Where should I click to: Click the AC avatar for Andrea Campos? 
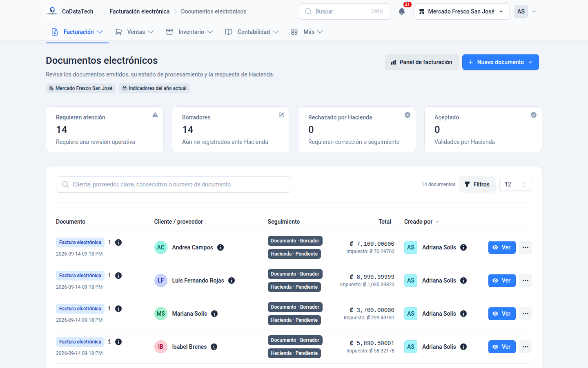coord(161,247)
